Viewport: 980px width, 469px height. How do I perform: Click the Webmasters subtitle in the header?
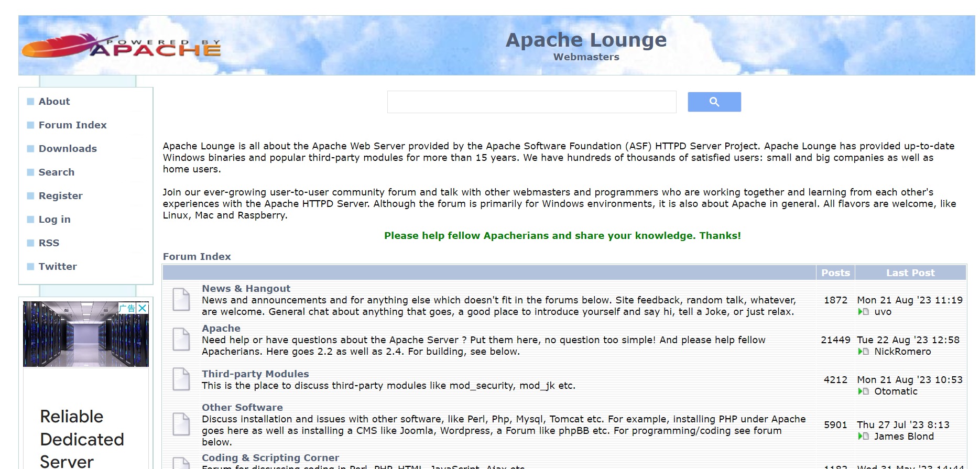586,57
